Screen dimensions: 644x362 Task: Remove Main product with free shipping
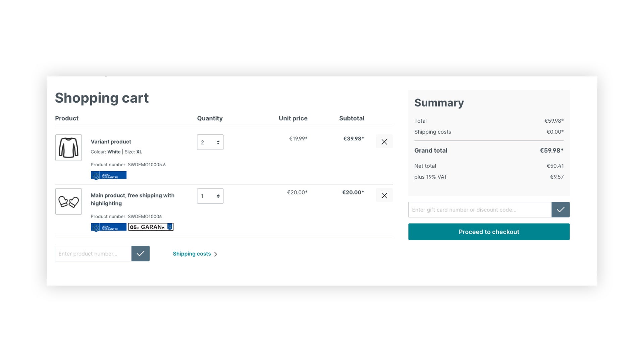(384, 195)
